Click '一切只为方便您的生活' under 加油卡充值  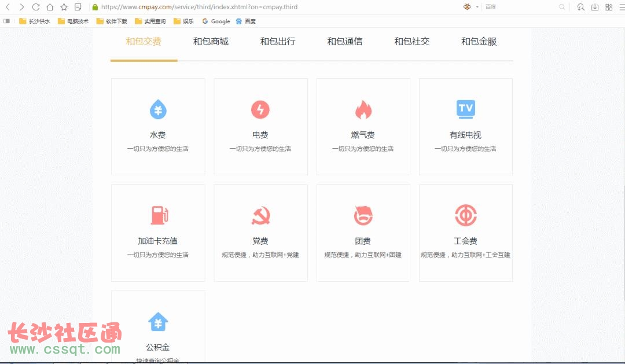(x=158, y=255)
